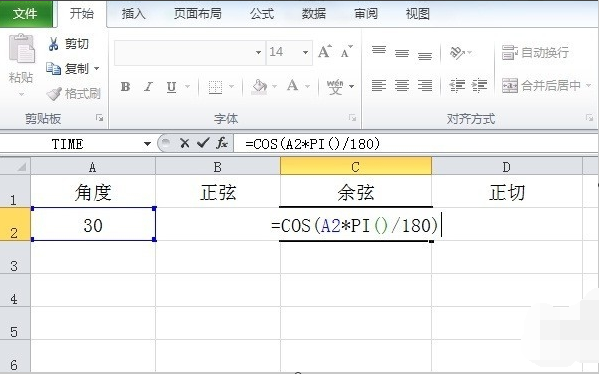Switch to the 开始 home tab
This screenshot has height=374, width=599.
coord(82,14)
